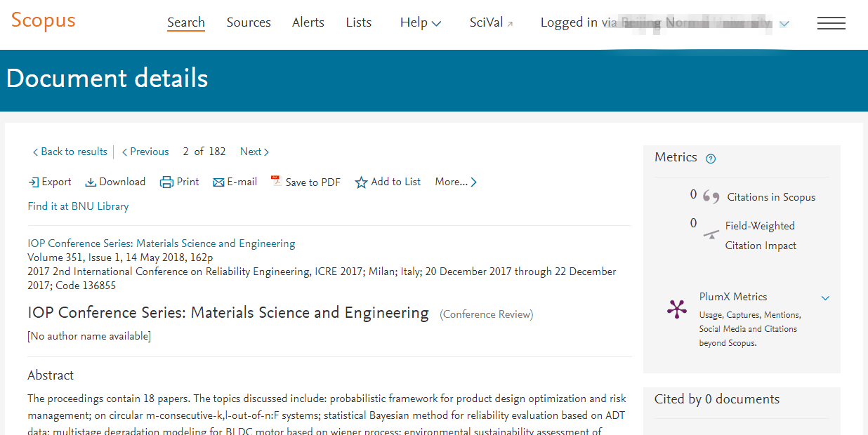Click the Scopus logo

tap(43, 20)
